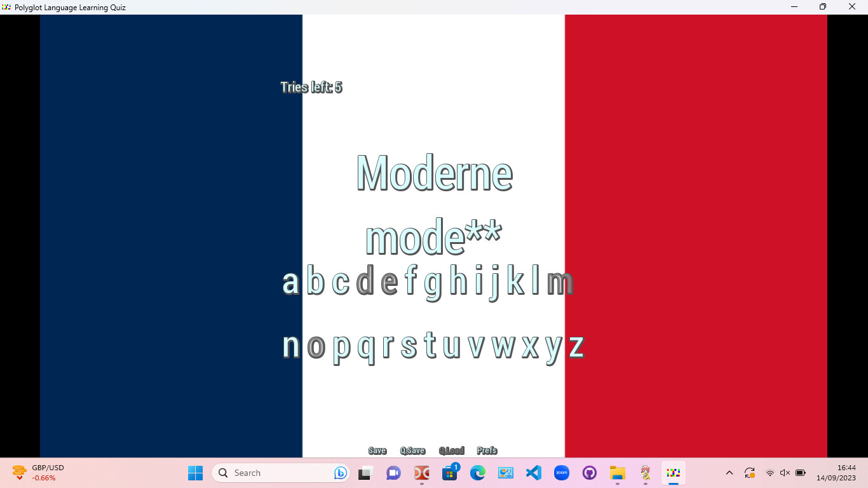Launch Microsoft Edge browser
868x488 pixels.
(477, 473)
